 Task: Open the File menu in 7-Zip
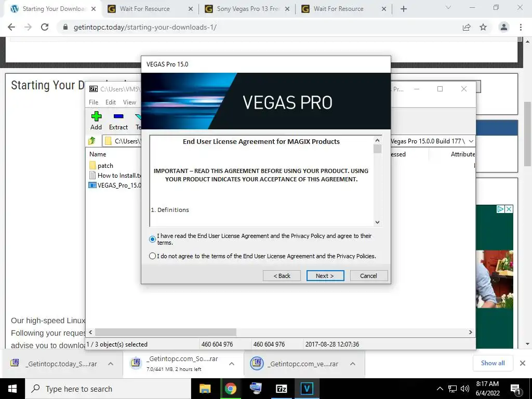click(94, 102)
